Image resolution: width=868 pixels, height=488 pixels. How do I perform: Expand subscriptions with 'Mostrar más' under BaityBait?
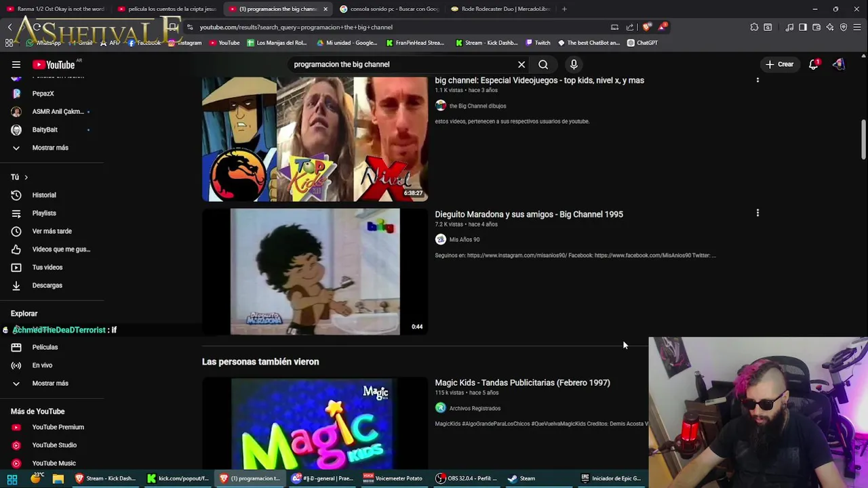click(x=52, y=148)
